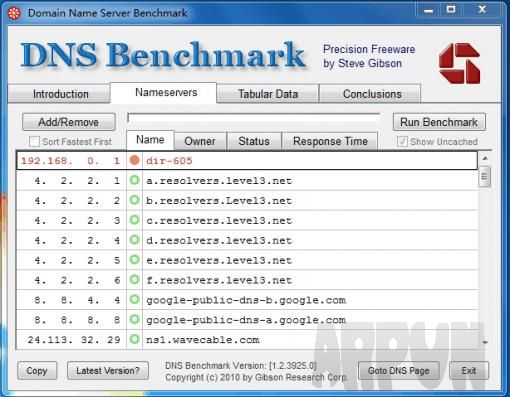
Task: Click the Exit button
Action: point(469,371)
